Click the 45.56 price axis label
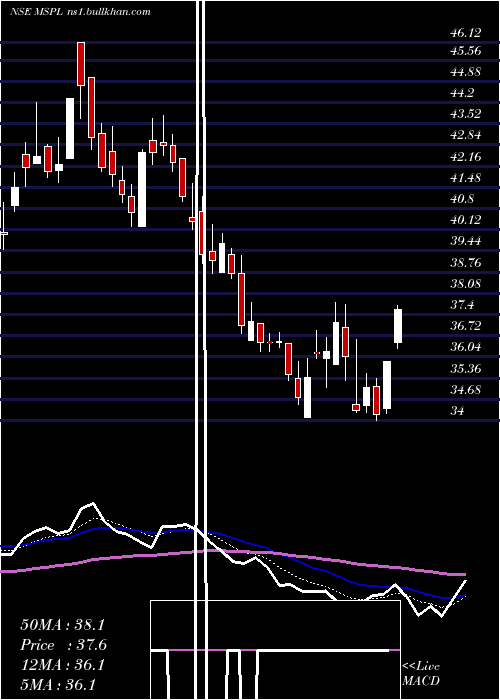 (466, 51)
